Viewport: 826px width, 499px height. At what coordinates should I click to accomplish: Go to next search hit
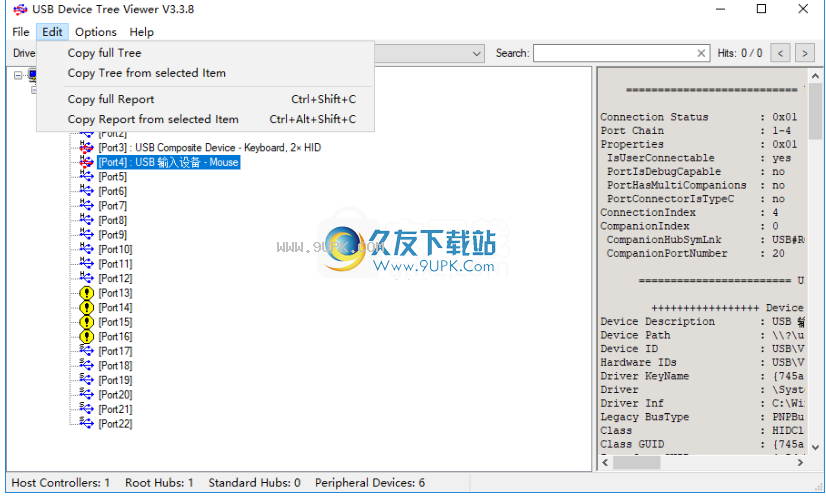[804, 53]
